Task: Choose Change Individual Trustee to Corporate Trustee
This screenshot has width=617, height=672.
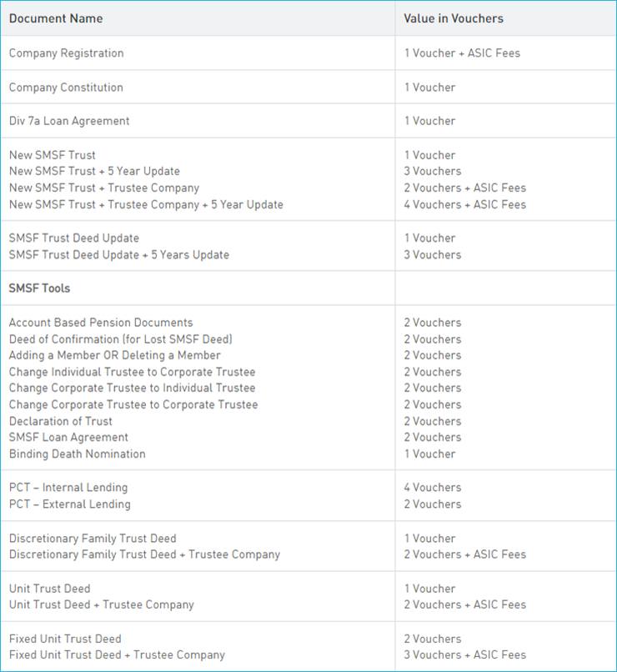Action: (132, 372)
